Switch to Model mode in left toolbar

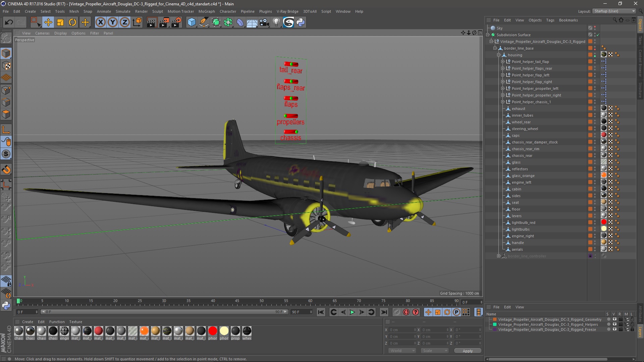click(x=6, y=53)
